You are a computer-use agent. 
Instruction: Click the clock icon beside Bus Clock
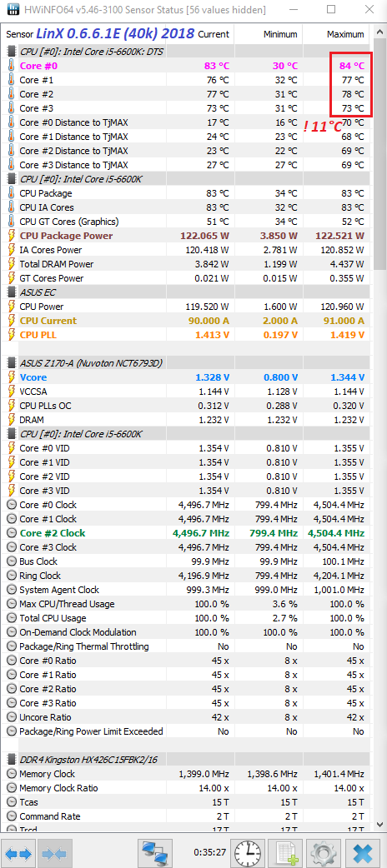11,561
